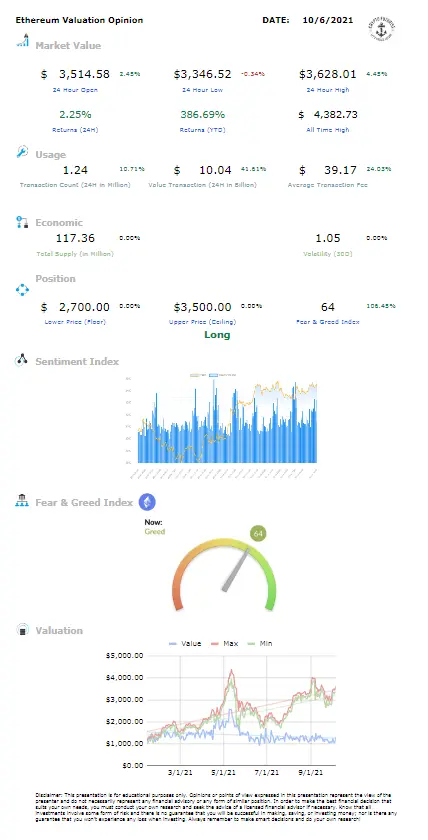Click the Valuation section icon
The image size is (428, 840).
click(22, 629)
